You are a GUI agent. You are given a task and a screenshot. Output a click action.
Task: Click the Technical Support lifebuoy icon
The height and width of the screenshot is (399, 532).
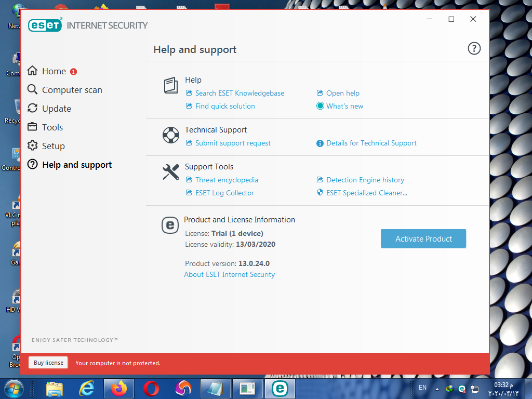tap(170, 135)
